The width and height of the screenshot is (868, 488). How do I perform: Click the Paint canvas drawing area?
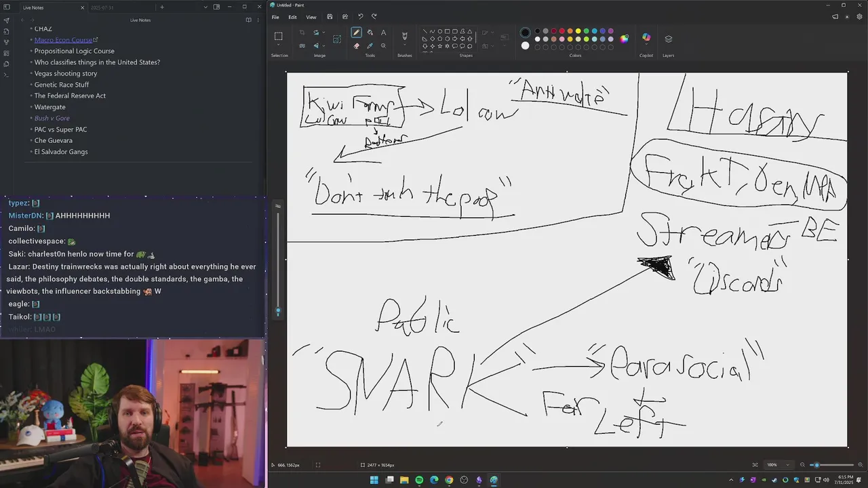pyautogui.click(x=567, y=259)
